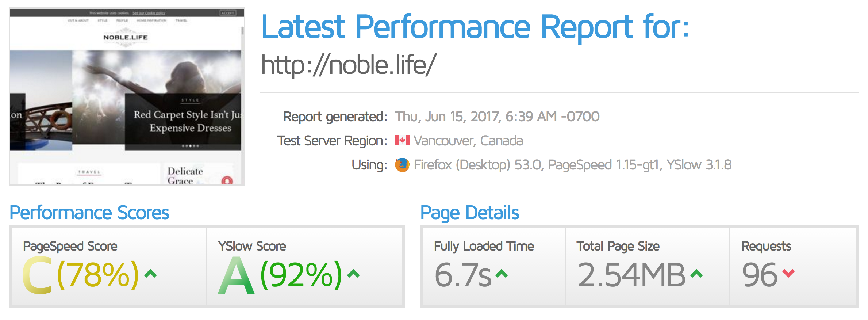Click the green arrow beside PageSpeed 78%
The width and height of the screenshot is (868, 320).
[150, 273]
